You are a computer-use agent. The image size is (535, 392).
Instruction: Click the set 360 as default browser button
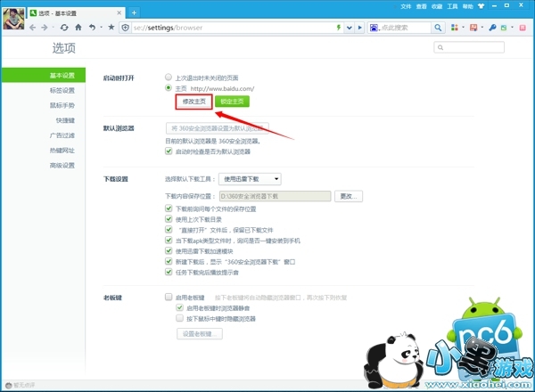(x=217, y=128)
